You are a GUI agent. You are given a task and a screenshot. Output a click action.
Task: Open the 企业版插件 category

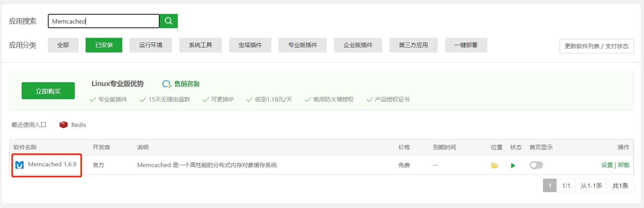(x=358, y=45)
